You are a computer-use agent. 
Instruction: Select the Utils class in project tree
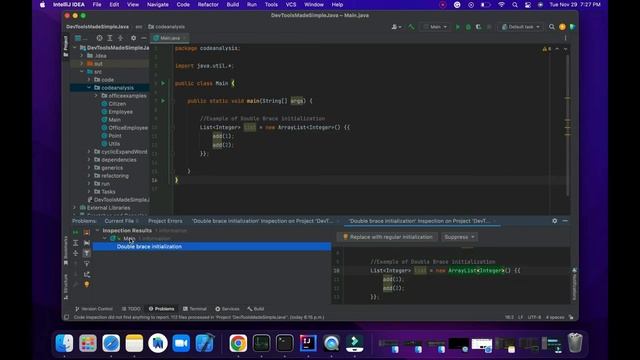(111, 144)
